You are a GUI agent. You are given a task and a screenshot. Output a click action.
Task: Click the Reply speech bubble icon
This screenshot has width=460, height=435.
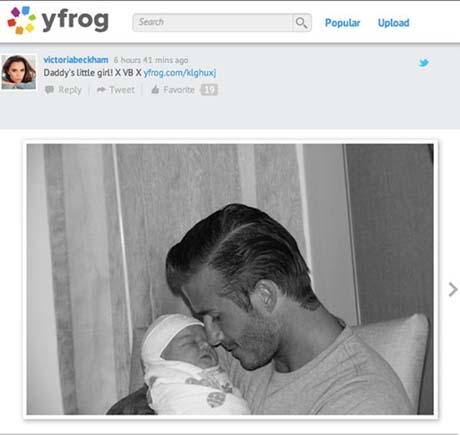pos(49,90)
